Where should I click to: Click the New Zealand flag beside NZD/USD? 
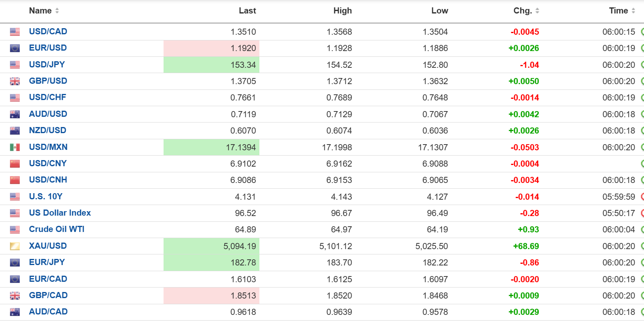(x=15, y=131)
